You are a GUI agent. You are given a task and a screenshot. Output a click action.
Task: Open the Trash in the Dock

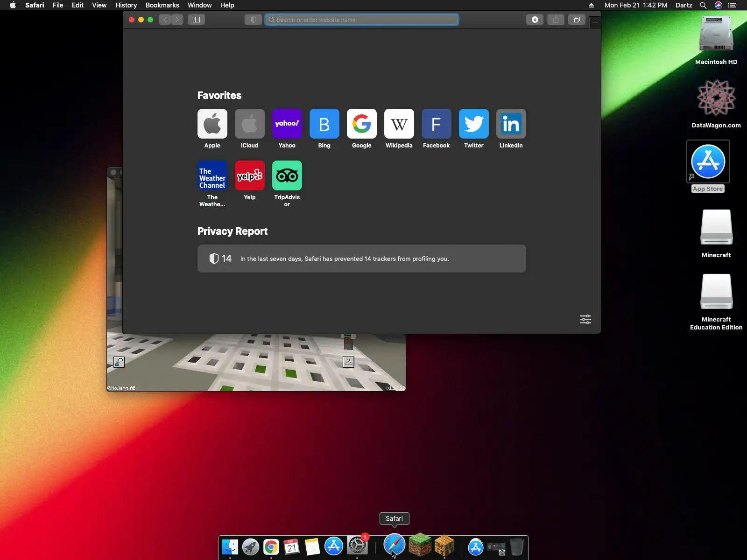(517, 547)
